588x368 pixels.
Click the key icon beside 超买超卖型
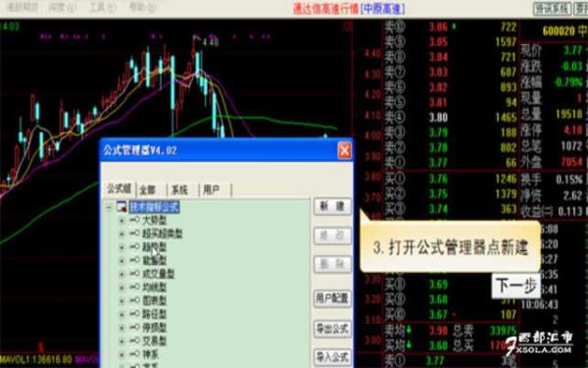134,234
